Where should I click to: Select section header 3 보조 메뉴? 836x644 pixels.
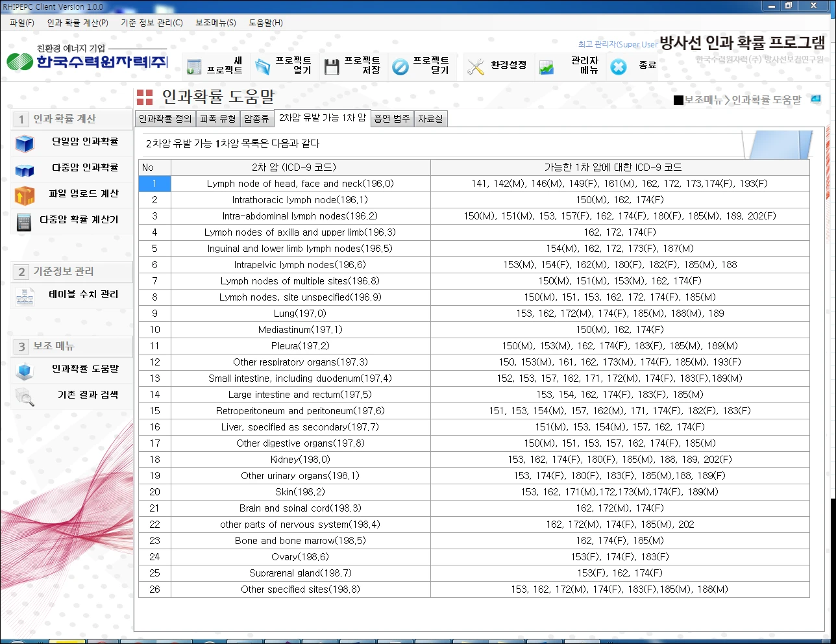coord(72,346)
